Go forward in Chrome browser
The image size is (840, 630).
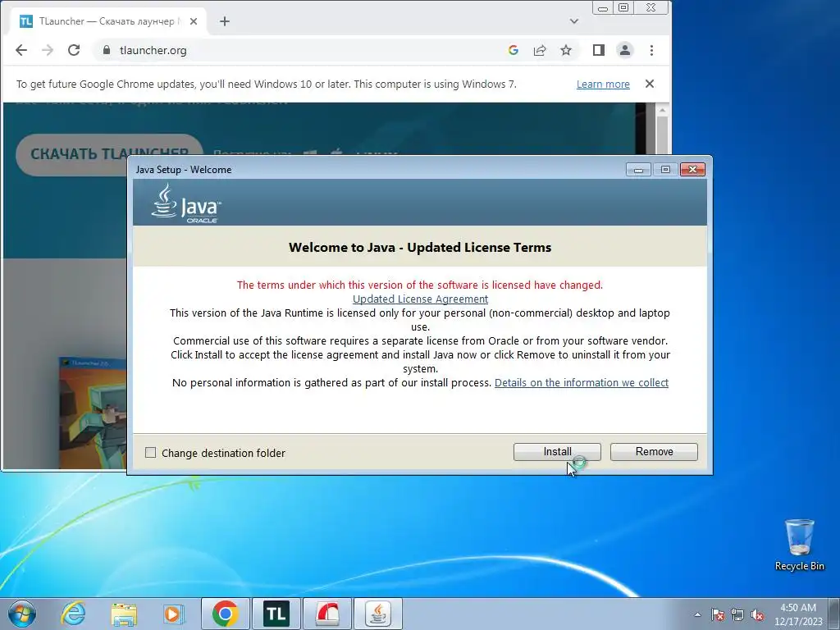click(x=47, y=50)
